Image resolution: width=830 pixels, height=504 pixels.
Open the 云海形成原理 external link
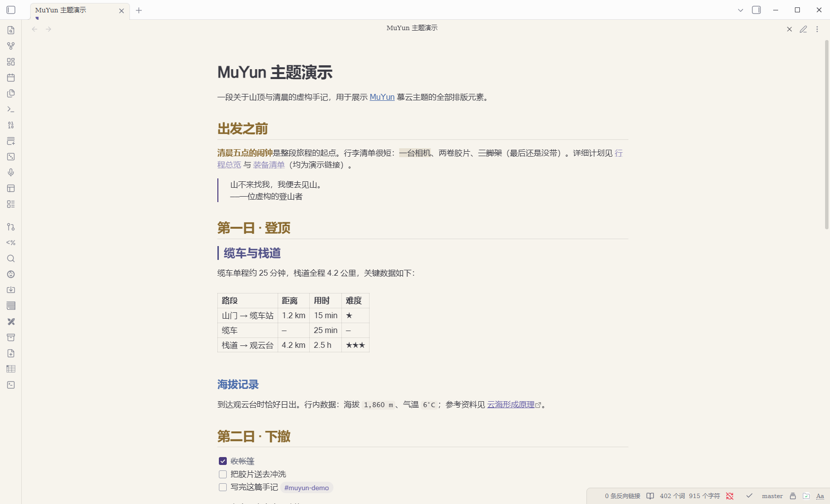point(511,405)
